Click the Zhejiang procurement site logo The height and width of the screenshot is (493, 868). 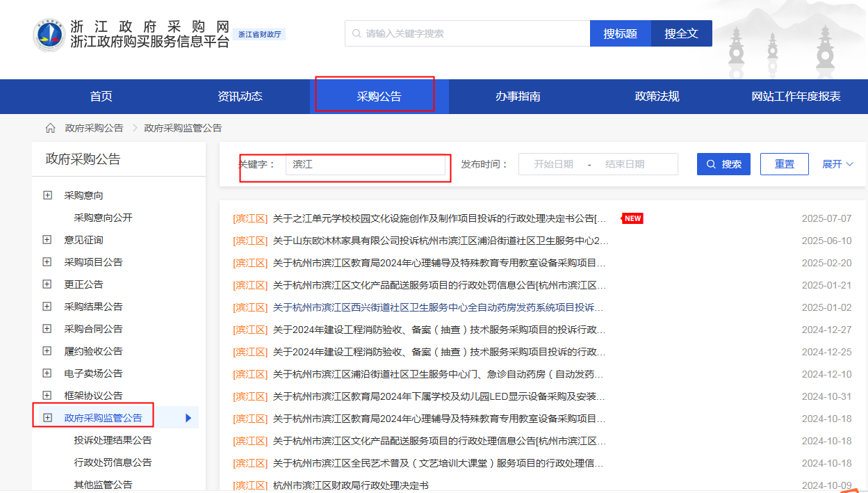click(49, 35)
